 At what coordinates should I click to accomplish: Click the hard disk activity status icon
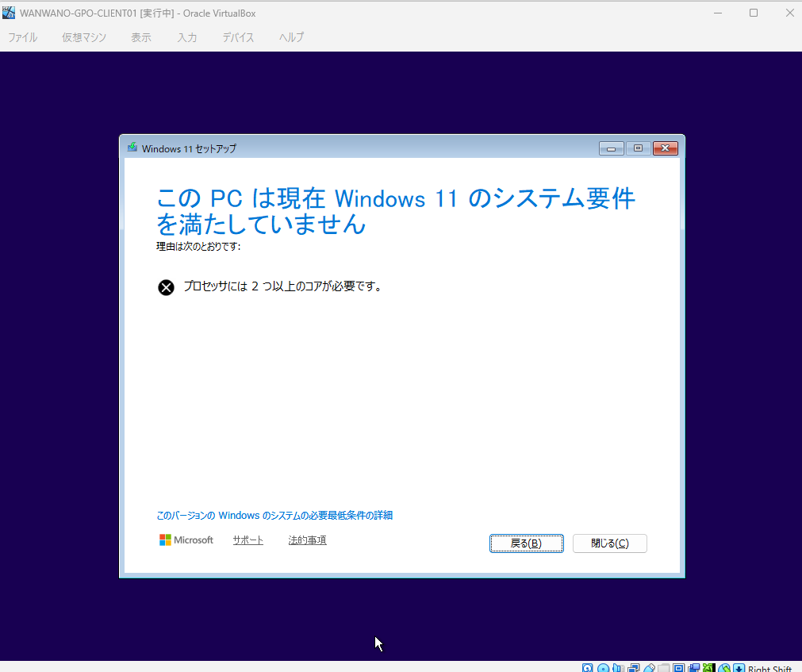pyautogui.click(x=588, y=668)
